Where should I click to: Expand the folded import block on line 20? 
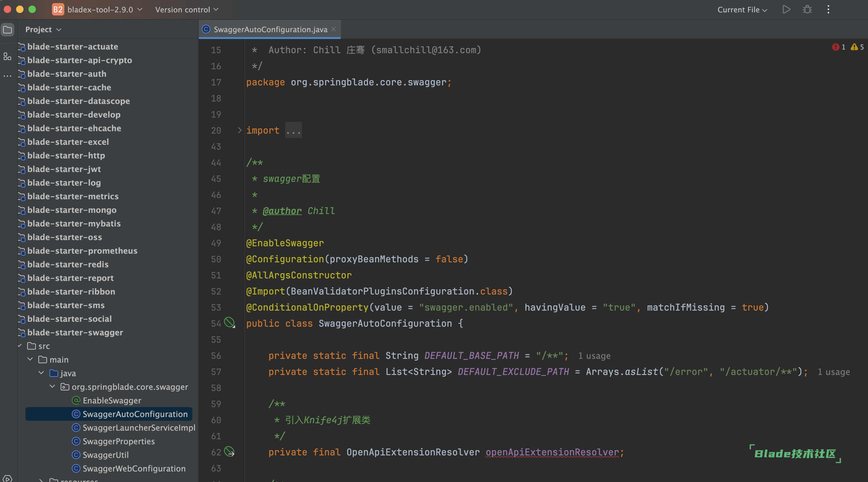tap(239, 130)
